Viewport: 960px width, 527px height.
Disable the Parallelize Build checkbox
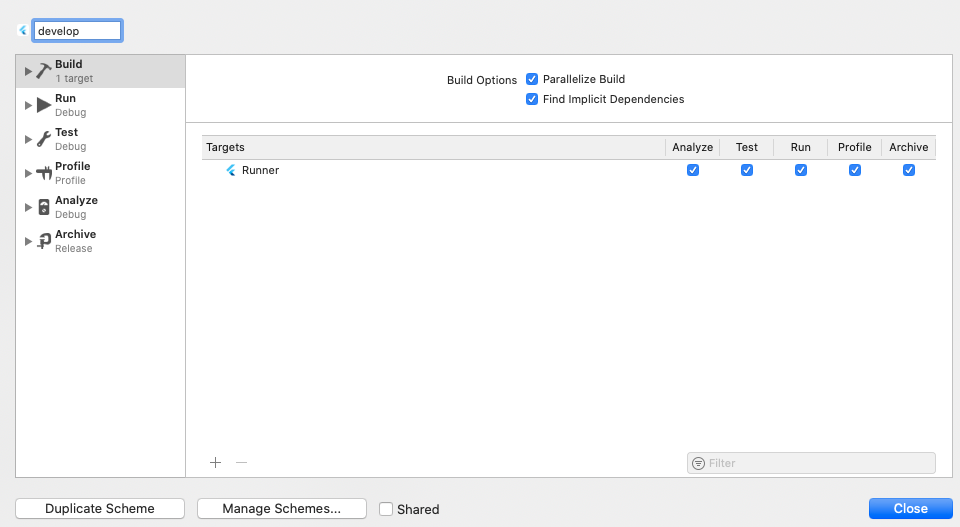pos(532,79)
